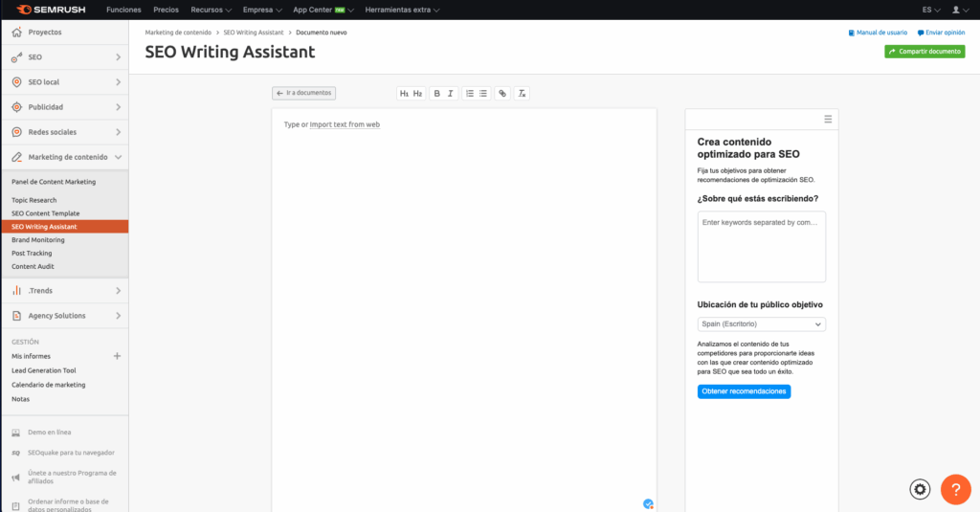Expand the Redes sociales section chevron

118,132
